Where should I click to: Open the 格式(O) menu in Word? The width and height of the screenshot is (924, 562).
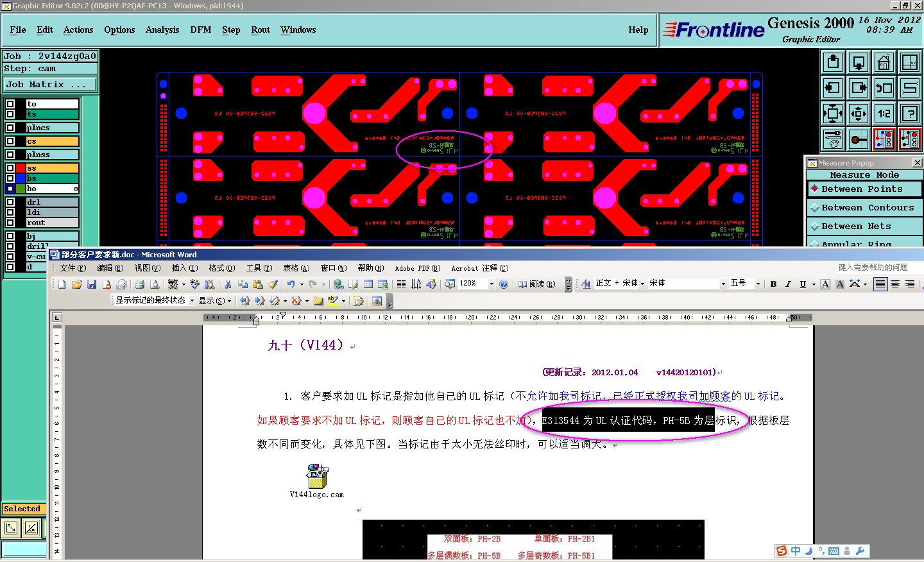point(222,268)
